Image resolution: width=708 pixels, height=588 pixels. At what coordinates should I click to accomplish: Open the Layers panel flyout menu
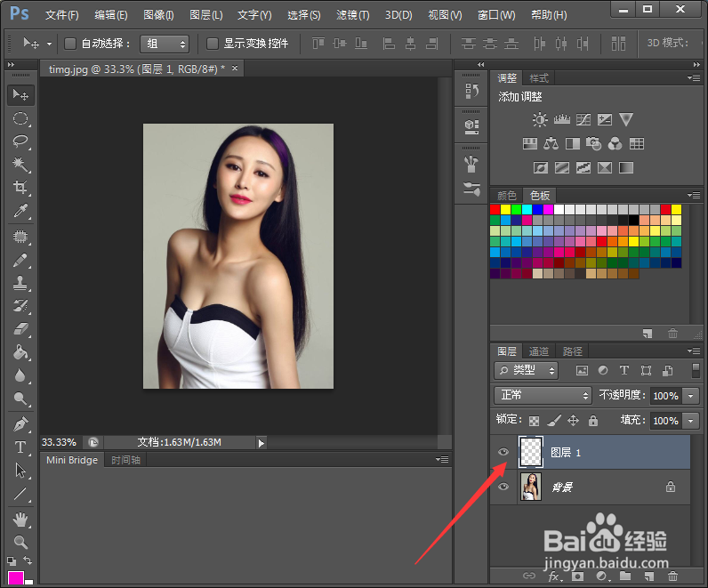tap(694, 350)
